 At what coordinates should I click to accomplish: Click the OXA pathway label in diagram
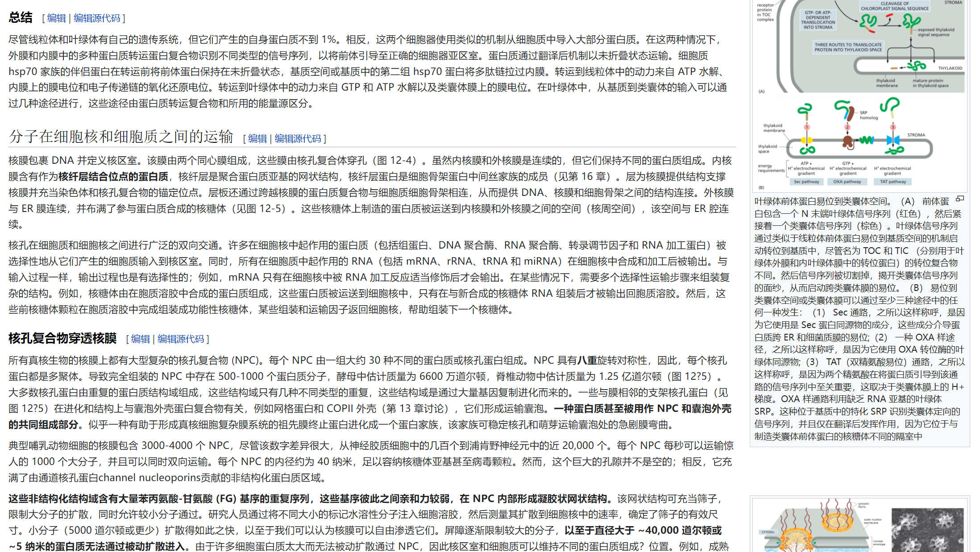click(847, 182)
